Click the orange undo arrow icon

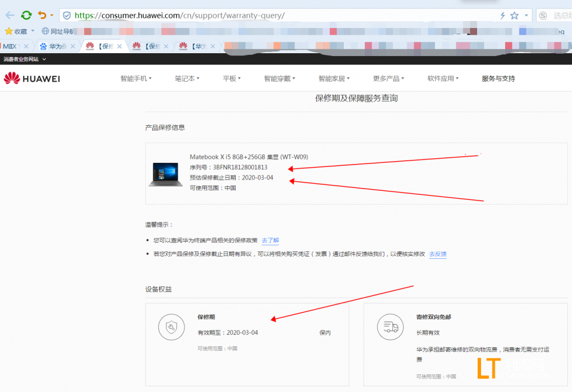pyautogui.click(x=42, y=15)
